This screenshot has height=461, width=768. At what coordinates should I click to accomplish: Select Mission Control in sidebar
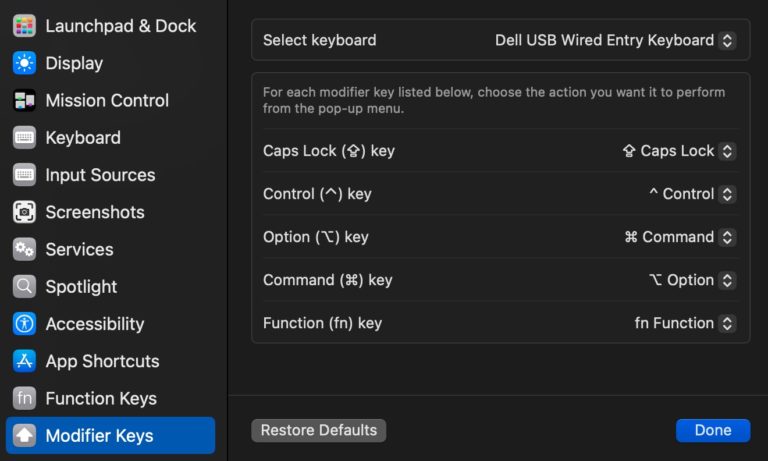point(107,100)
